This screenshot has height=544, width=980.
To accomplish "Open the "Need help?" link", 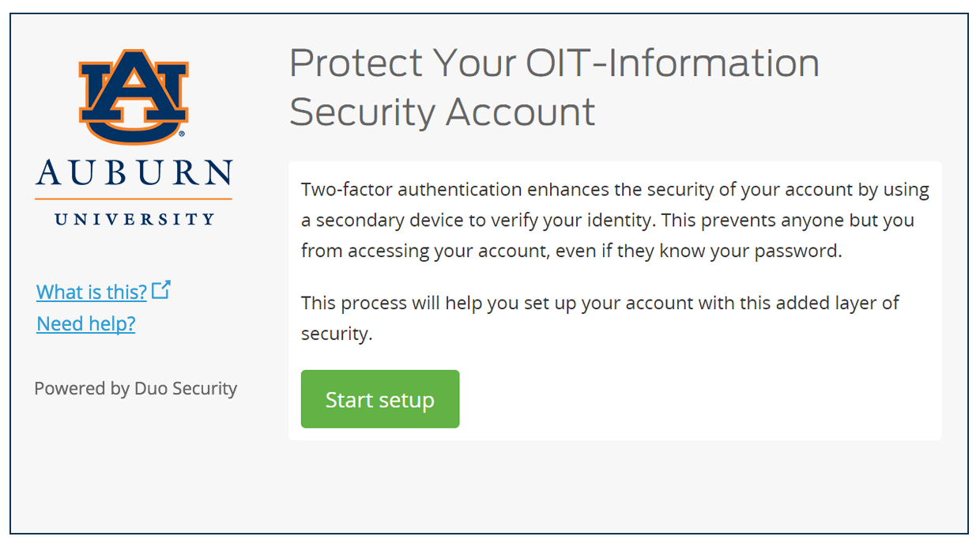I will click(86, 323).
